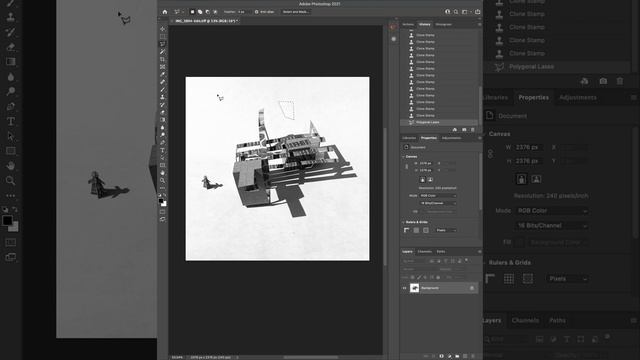Set portrait canvas orientation in the center Properties panel
The width and height of the screenshot is (640, 360).
[x=422, y=180]
